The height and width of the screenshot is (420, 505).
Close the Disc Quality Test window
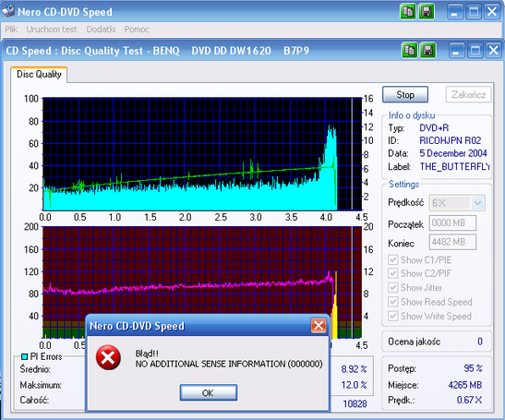click(493, 50)
